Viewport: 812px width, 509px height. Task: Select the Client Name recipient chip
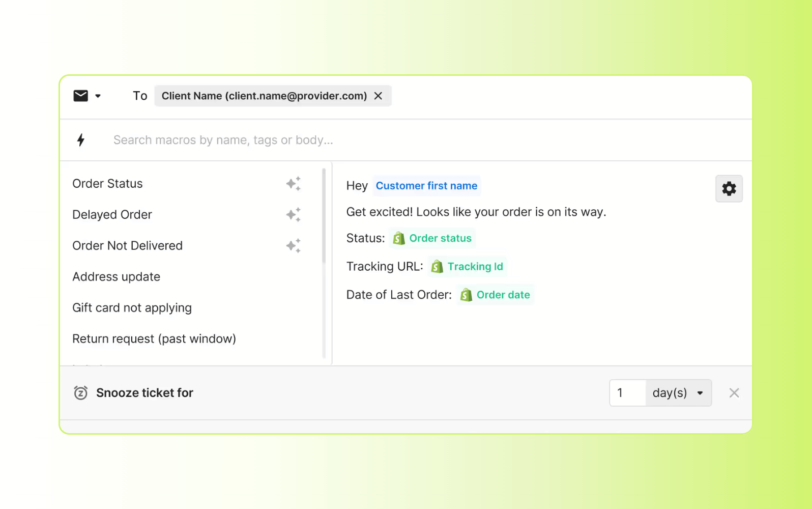(273, 96)
